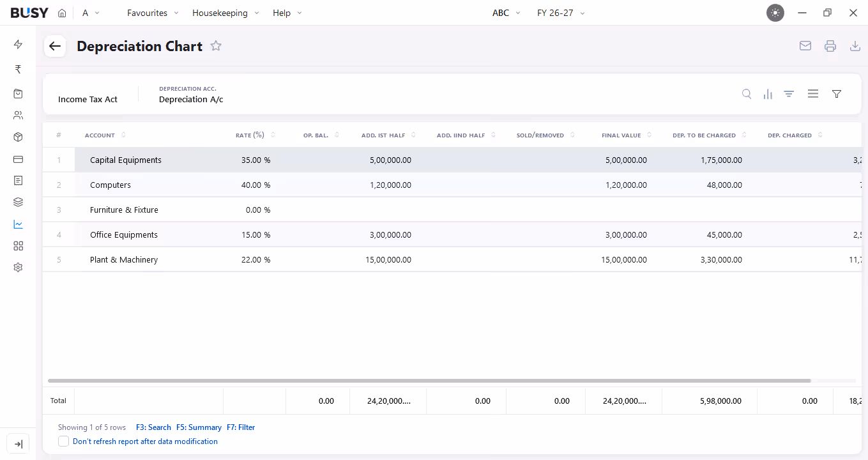Open sort options lines icon
The image size is (868, 460).
point(789,94)
